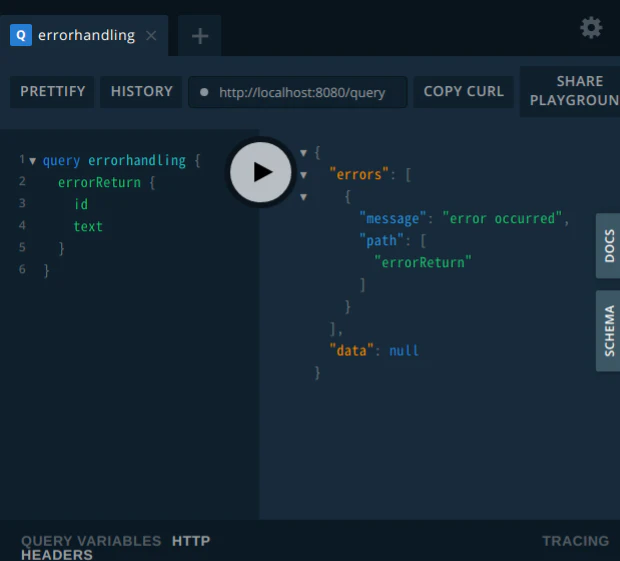Click the "path" key in response
The height and width of the screenshot is (561, 620).
(381, 240)
